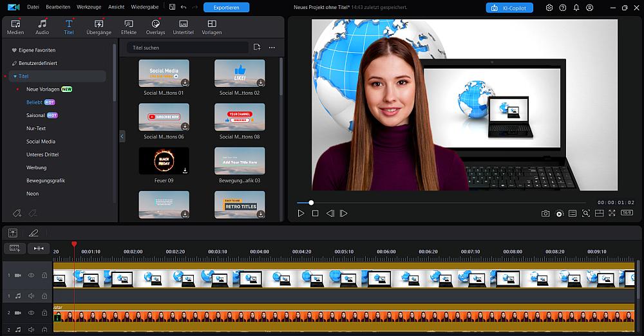Hide video track 1 with eye icon
The width and height of the screenshot is (644, 336).
(x=31, y=275)
